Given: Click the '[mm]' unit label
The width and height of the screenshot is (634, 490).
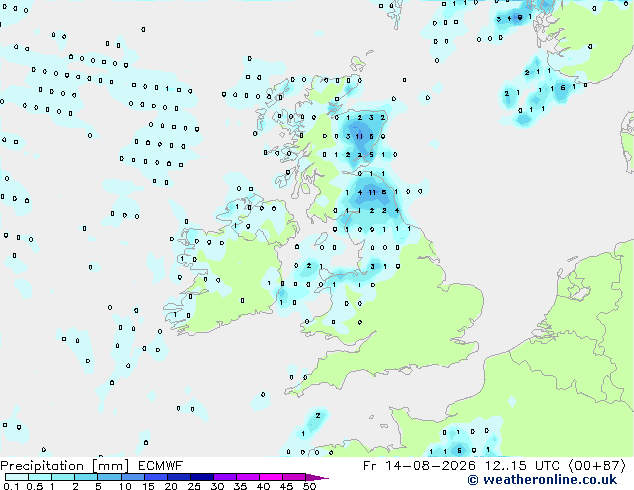Looking at the screenshot, I should (x=110, y=466).
